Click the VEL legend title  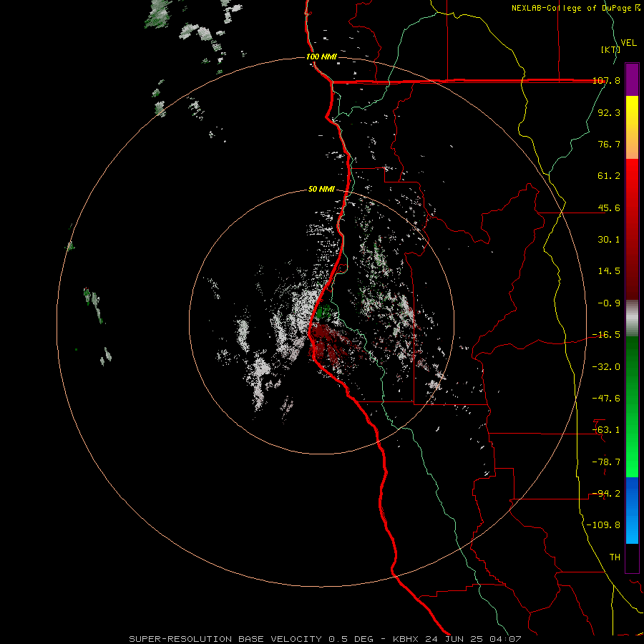coord(629,43)
